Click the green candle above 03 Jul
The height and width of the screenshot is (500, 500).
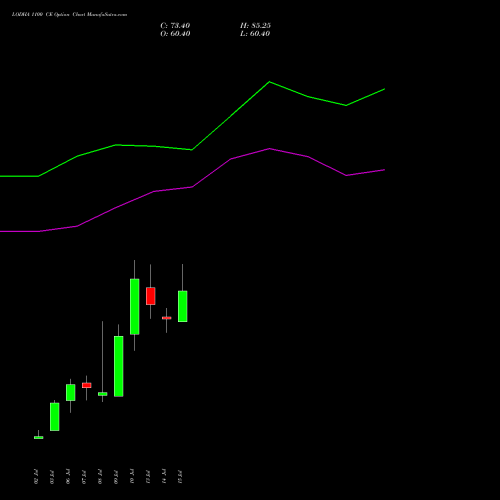(55, 417)
